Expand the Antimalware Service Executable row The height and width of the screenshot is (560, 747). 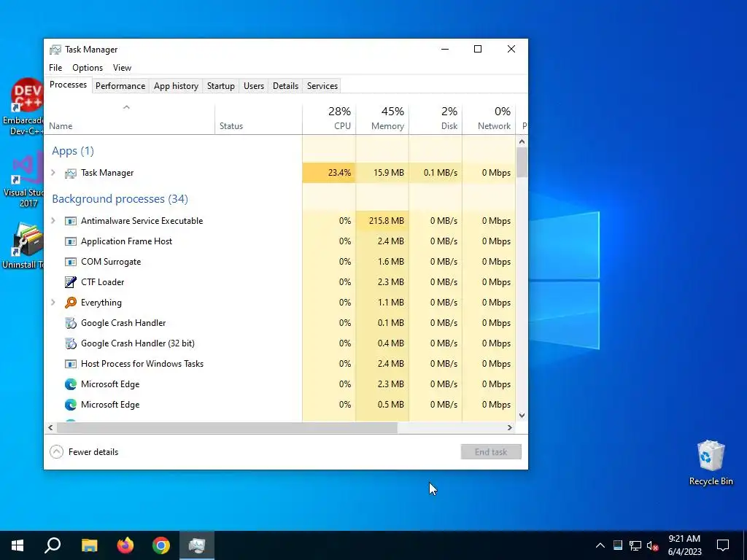click(53, 220)
